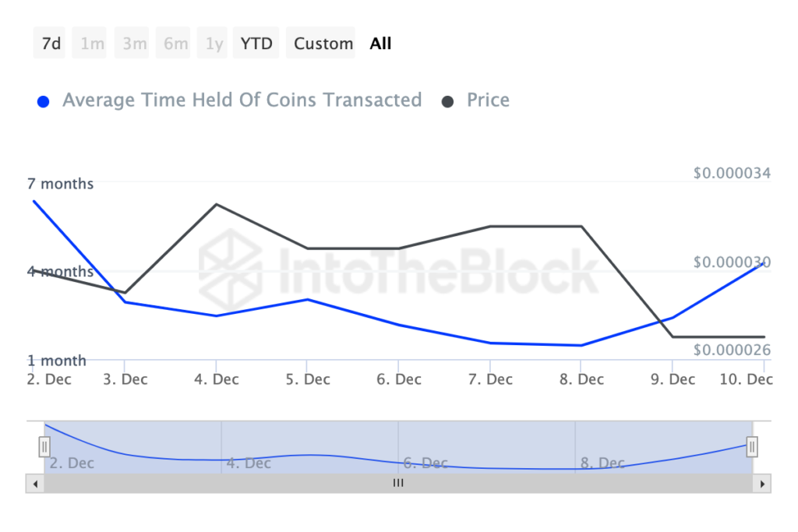This screenshot has width=798, height=532.
Task: Click the scrollbar center grip handle
Action: 398,484
